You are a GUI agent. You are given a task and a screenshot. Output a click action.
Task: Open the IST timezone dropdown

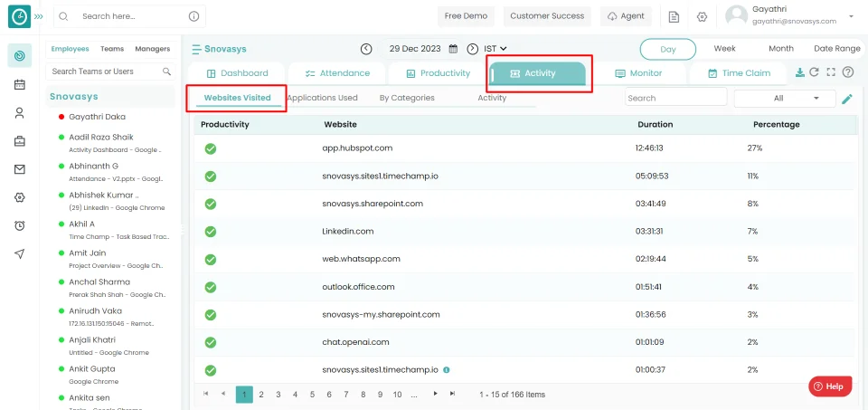click(495, 49)
